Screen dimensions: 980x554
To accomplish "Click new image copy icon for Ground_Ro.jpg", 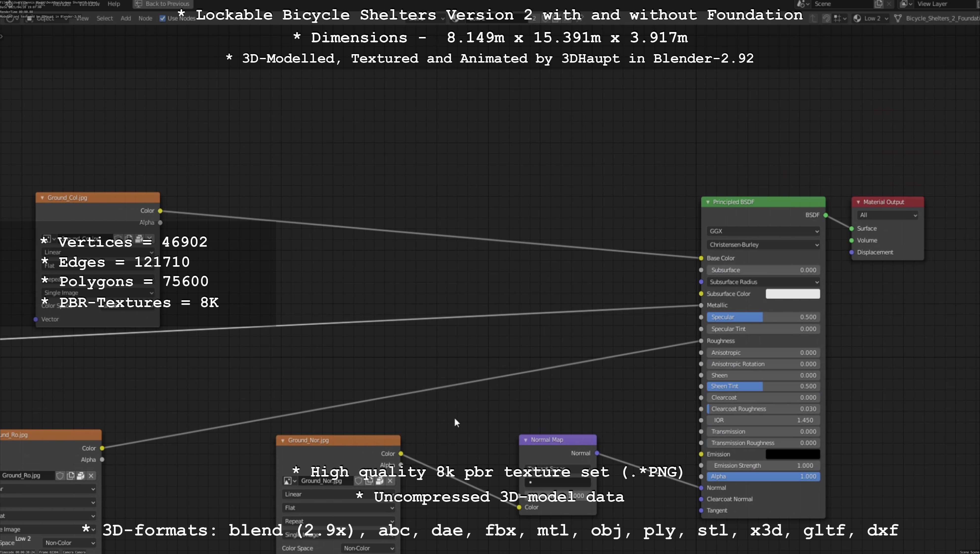I will (70, 476).
